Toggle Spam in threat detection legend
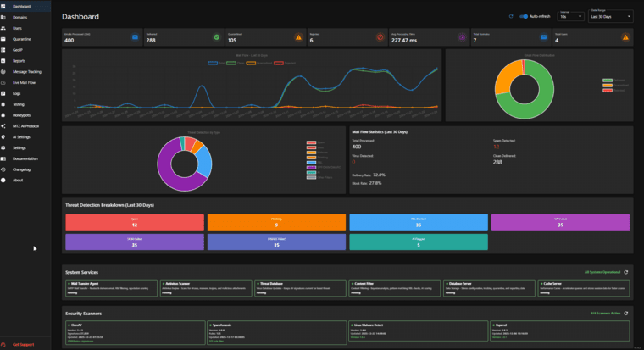This screenshot has width=644, height=350. tap(315, 142)
